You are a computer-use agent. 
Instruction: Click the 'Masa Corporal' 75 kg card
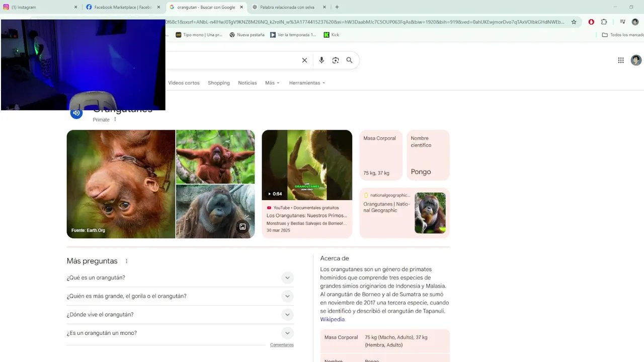[x=381, y=155]
